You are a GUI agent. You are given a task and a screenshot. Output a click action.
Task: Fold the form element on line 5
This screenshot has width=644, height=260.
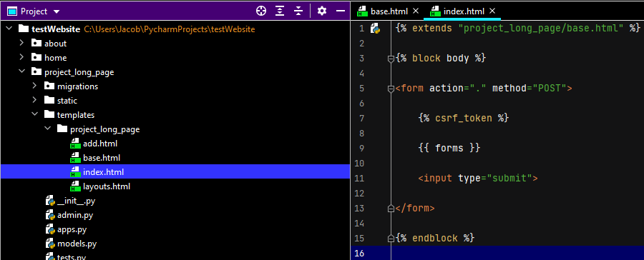(x=391, y=89)
